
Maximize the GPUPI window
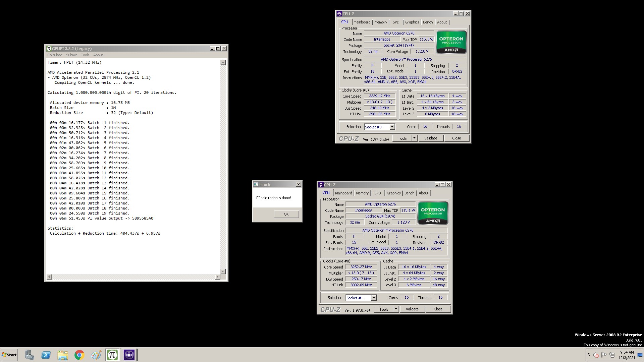[x=218, y=49]
